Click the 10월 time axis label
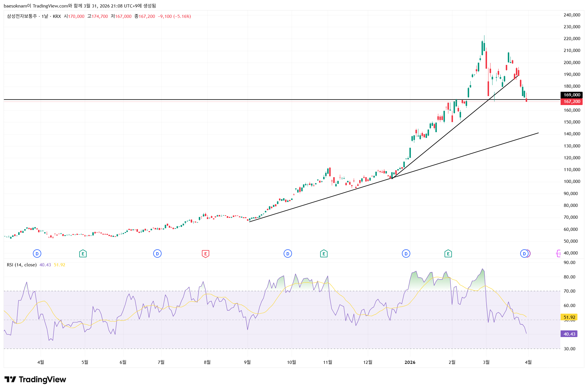Image resolution: width=588 pixels, height=391 pixels. point(291,362)
